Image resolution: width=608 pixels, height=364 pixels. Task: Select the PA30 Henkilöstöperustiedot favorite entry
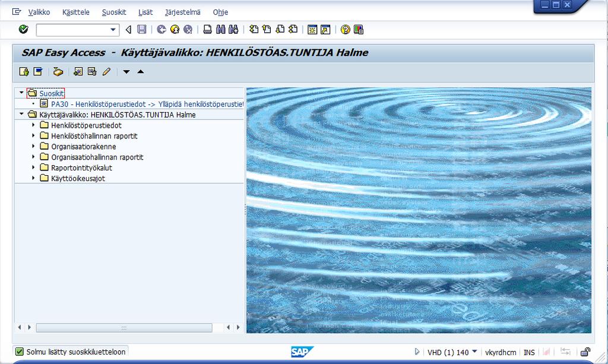[147, 104]
